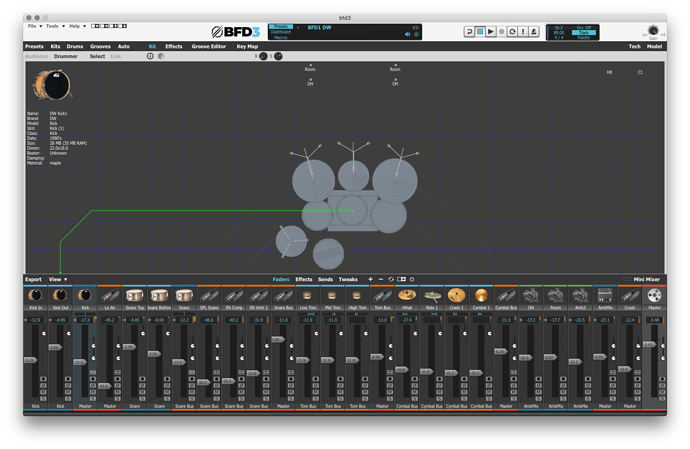Toggle the Mini Mixer checkbox
690x449 pixels.
point(627,280)
